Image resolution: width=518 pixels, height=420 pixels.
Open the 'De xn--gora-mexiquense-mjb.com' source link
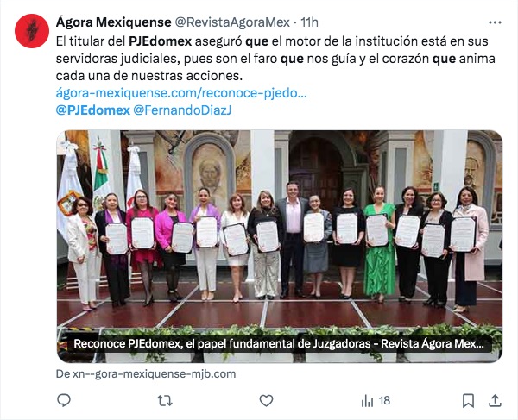pyautogui.click(x=146, y=374)
